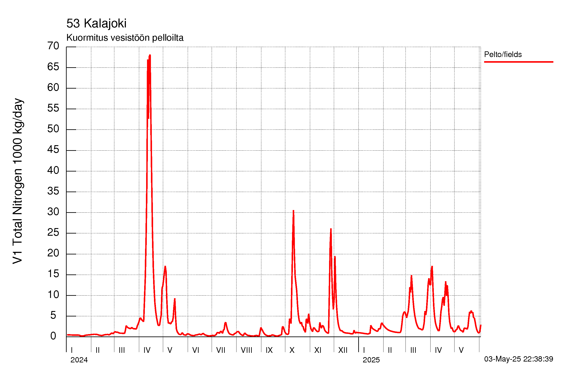588x370 pixels.
Task: Click the y-axis value 55
Action: (x=53, y=108)
